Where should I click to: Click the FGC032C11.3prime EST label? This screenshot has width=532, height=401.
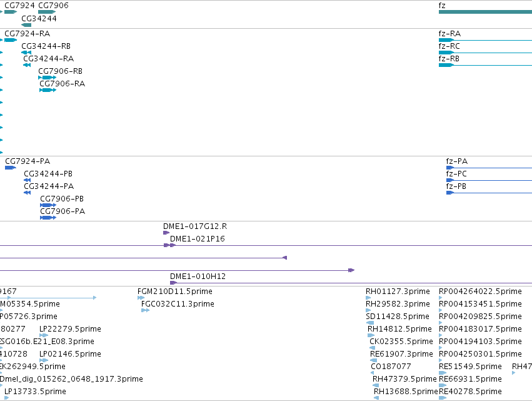coord(178,304)
